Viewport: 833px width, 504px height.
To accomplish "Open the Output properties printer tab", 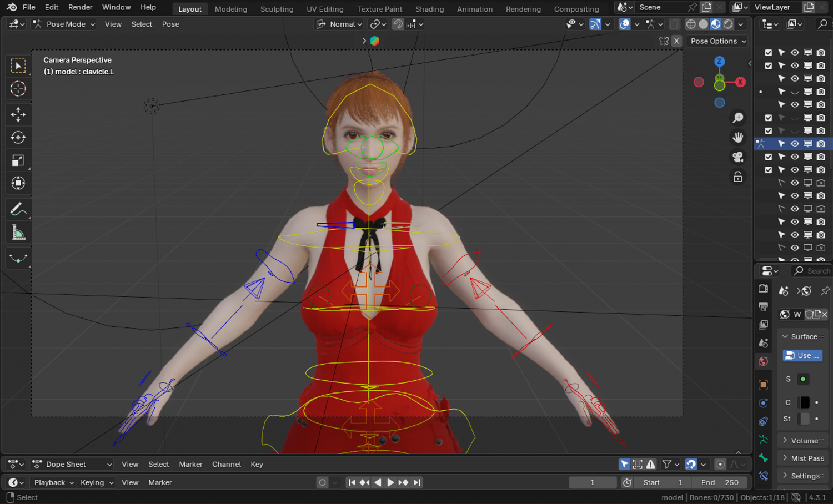I will click(764, 306).
